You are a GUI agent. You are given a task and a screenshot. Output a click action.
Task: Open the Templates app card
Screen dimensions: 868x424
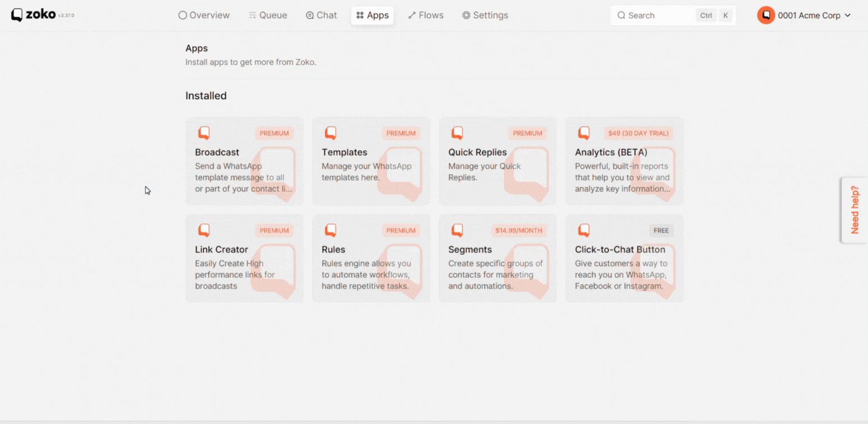371,161
